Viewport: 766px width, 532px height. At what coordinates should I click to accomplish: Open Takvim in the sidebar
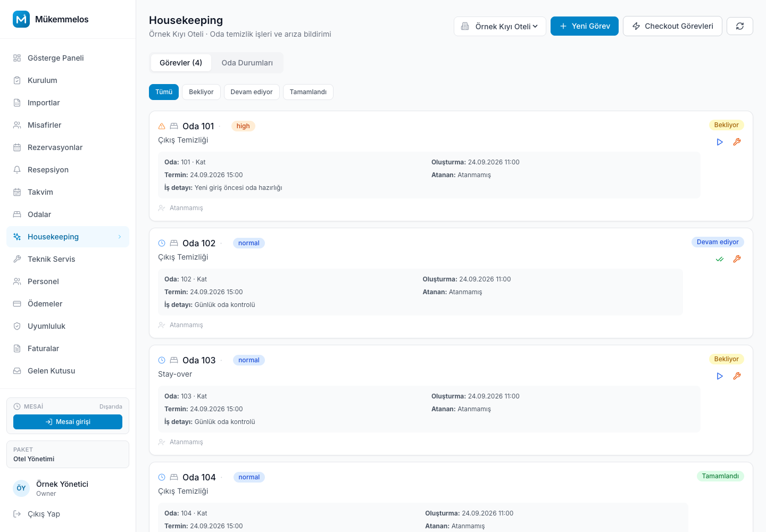click(x=68, y=192)
